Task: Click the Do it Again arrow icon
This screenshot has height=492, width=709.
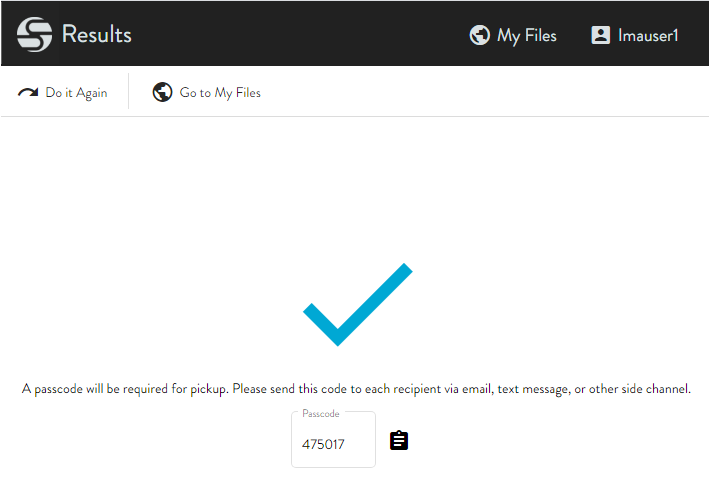Action: tap(28, 93)
